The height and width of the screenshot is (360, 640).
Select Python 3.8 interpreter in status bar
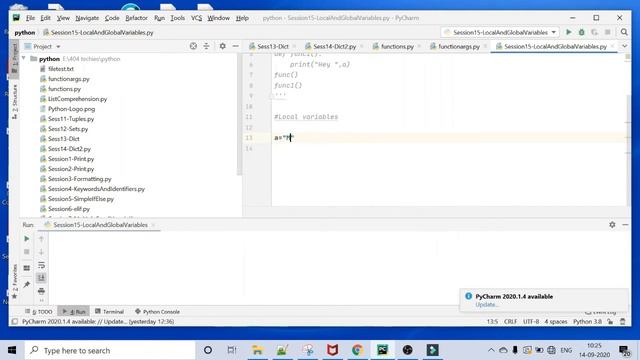[587, 322]
